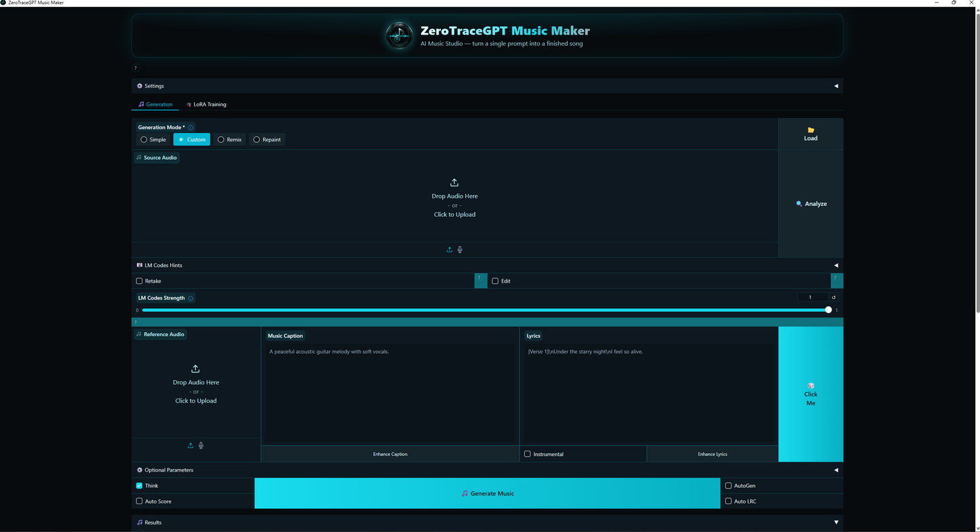Image resolution: width=980 pixels, height=532 pixels.
Task: Expand the Results section arrow
Action: [x=836, y=523]
